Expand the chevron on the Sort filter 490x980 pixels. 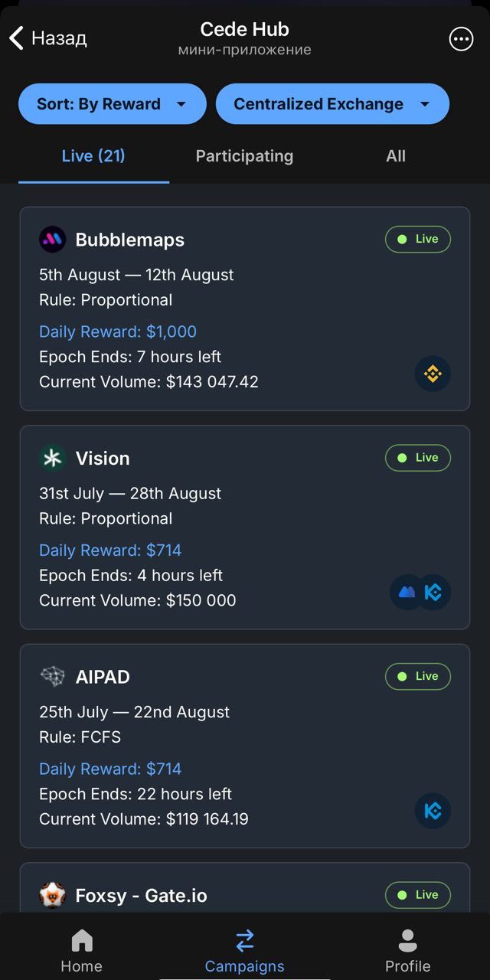(x=181, y=104)
